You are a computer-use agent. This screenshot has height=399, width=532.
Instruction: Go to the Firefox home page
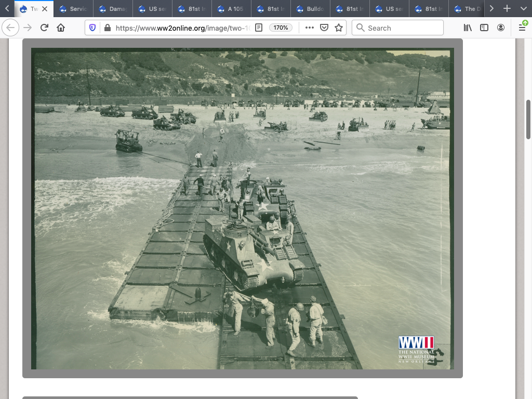pos(61,28)
